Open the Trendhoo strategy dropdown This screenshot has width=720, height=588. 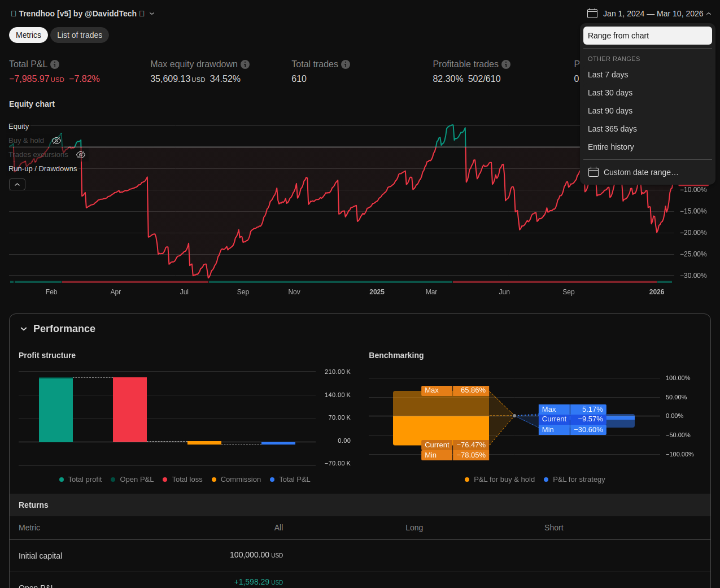click(x=152, y=14)
